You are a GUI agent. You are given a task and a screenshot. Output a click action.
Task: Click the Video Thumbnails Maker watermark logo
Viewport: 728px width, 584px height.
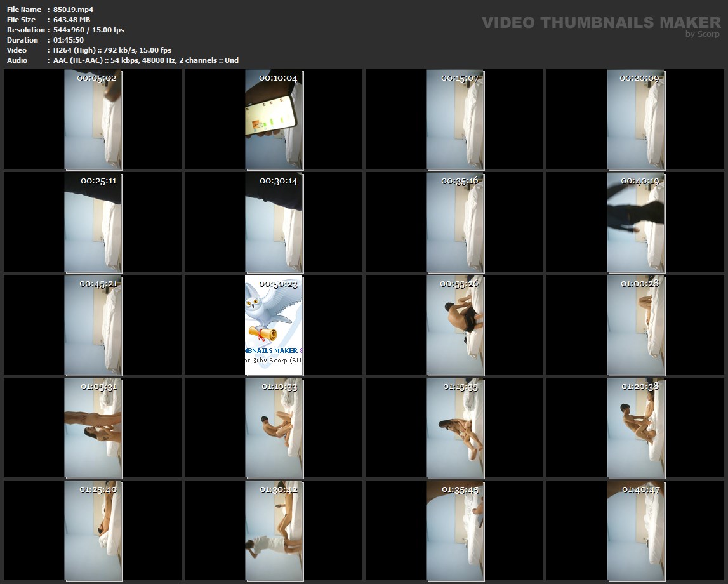click(x=600, y=22)
